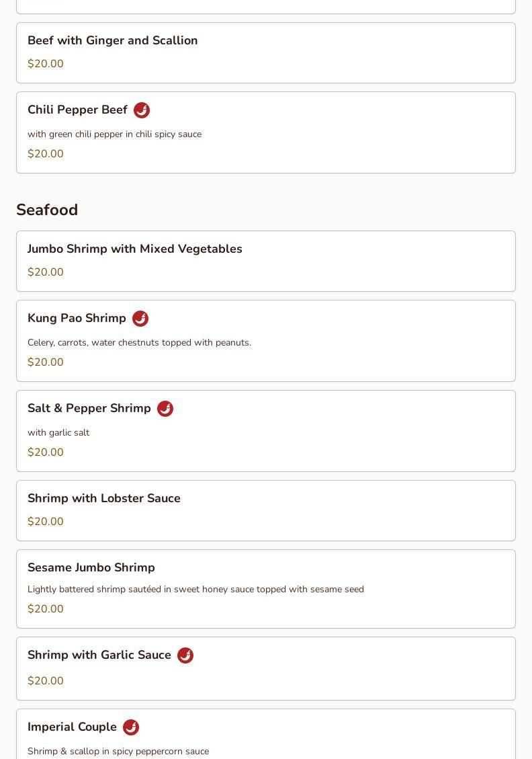532x759 pixels.
Task: Choose the Salt & Pepper Shrimp title
Action: [x=89, y=408]
